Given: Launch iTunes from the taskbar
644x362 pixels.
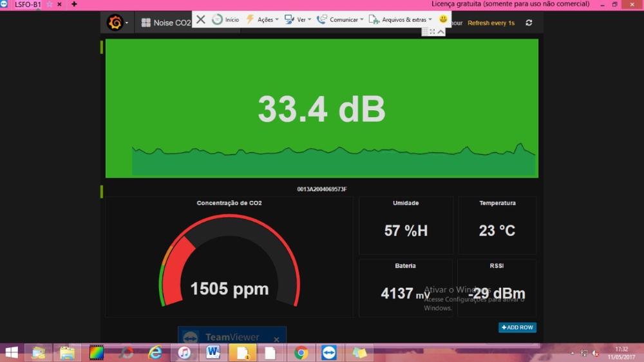Looking at the screenshot, I should 185,352.
